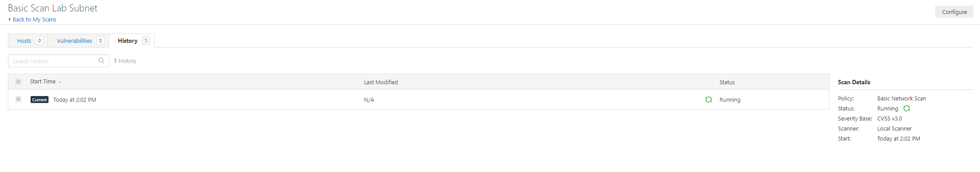This screenshot has width=980, height=172.
Task: Click the Vulnerabilities count badge
Action: [100, 41]
